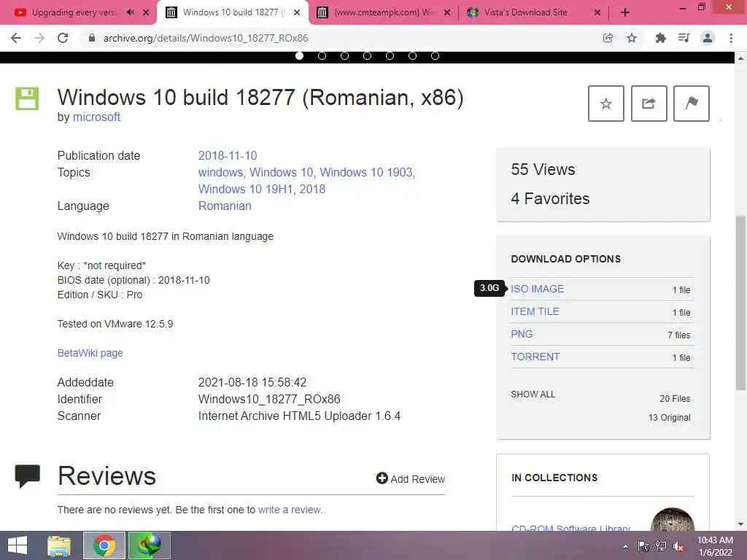Open File Explorer from the taskbar
The image size is (747, 560).
coord(59,545)
